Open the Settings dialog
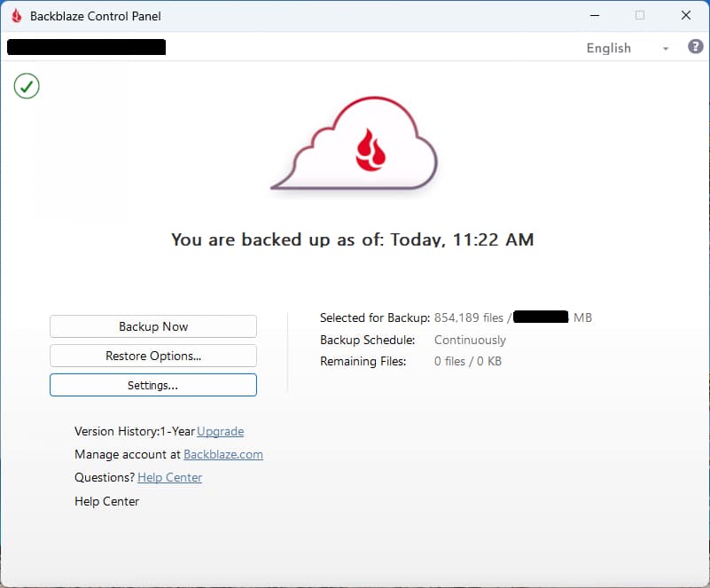710x588 pixels. pos(153,385)
